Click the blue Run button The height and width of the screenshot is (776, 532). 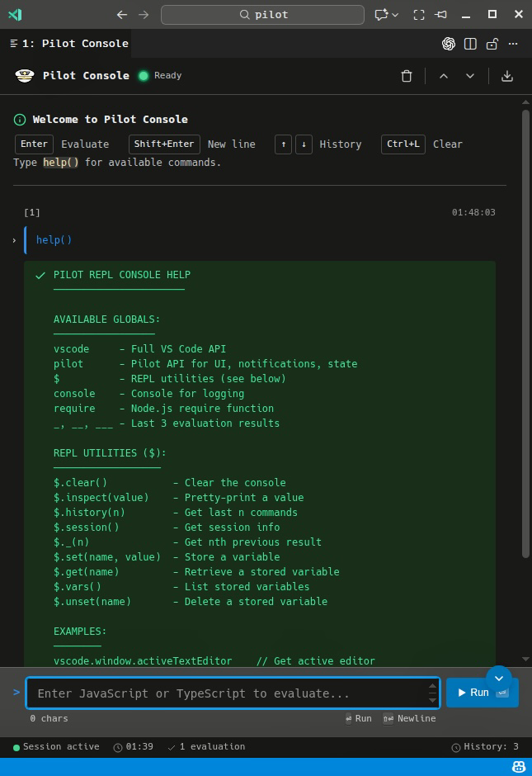point(482,693)
